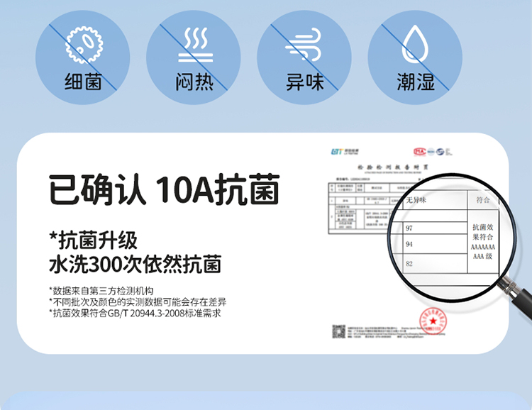This screenshot has width=532, height=410.
Task: Click the 闷热 label
Action: point(194,82)
